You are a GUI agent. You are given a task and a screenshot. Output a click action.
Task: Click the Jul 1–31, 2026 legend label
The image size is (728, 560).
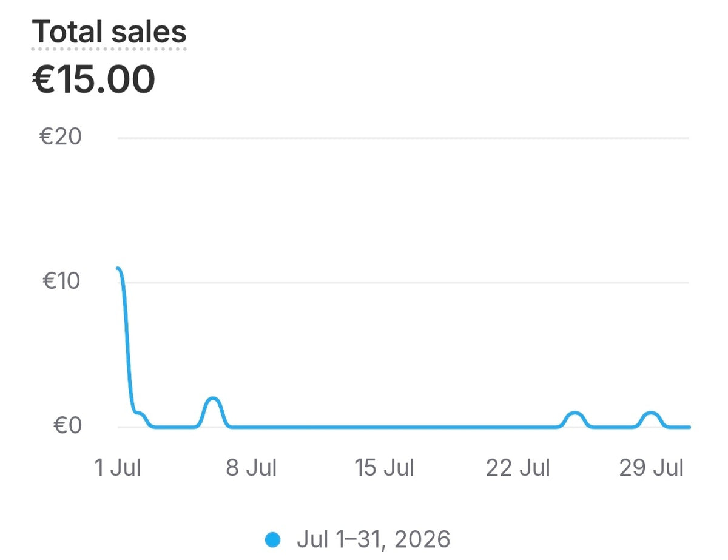(x=374, y=539)
